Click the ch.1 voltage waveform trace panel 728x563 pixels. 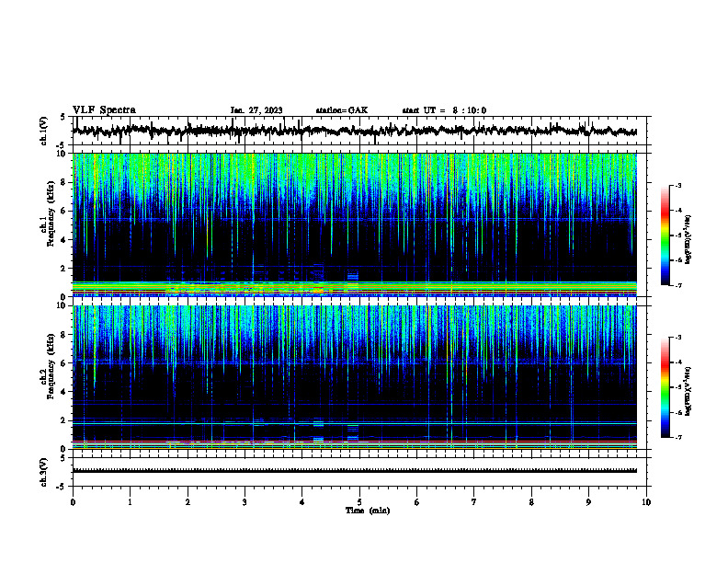click(361, 131)
